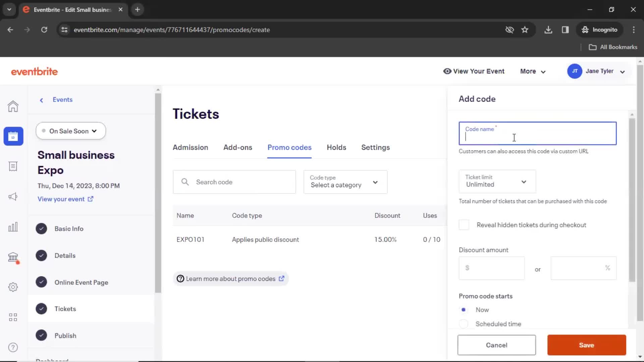Image resolution: width=644 pixels, height=362 pixels.
Task: Click View Your Event in header
Action: point(474,71)
